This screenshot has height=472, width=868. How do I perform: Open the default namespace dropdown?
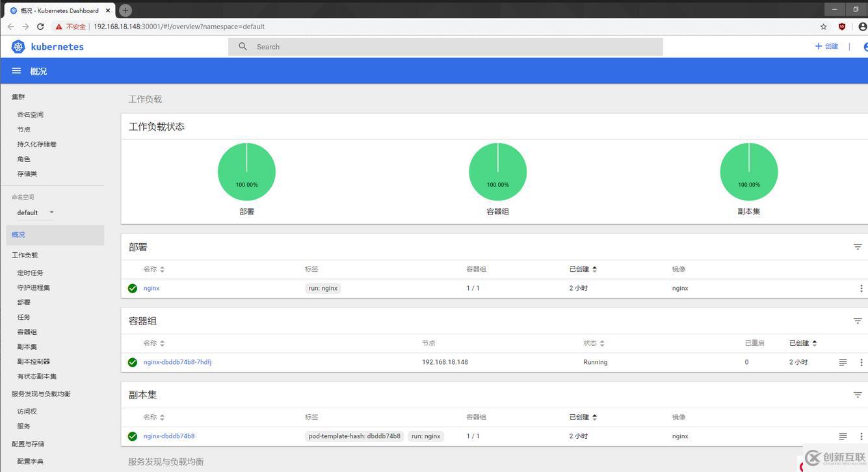(x=36, y=213)
